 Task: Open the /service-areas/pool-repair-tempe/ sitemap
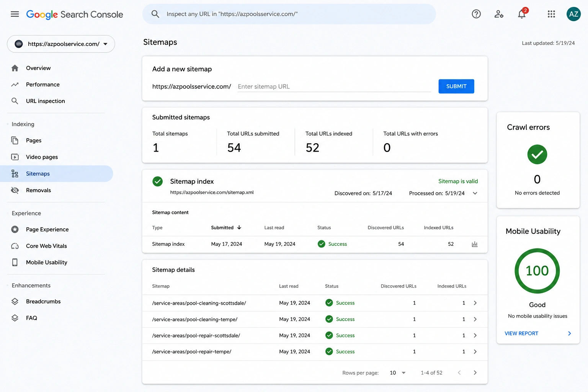(x=192, y=351)
